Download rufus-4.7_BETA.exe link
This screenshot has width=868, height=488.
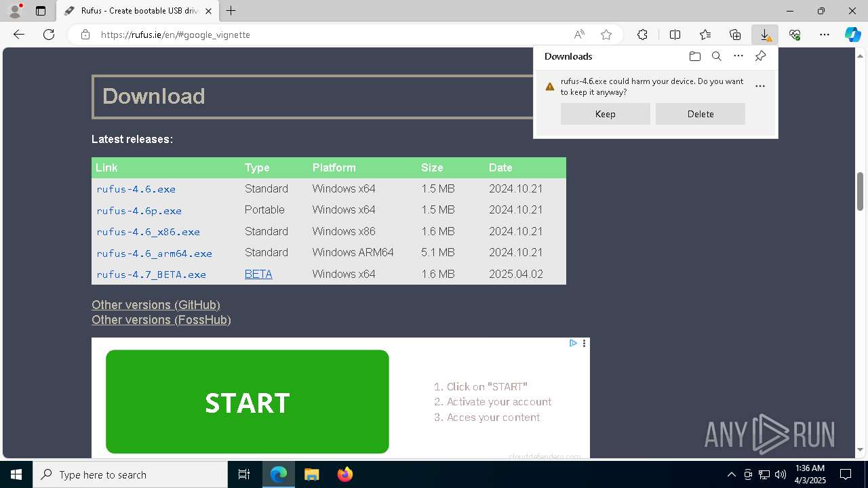[x=151, y=274]
